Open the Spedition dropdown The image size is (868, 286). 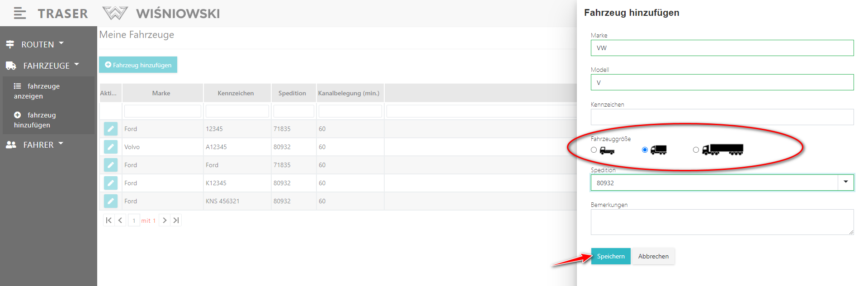click(845, 183)
